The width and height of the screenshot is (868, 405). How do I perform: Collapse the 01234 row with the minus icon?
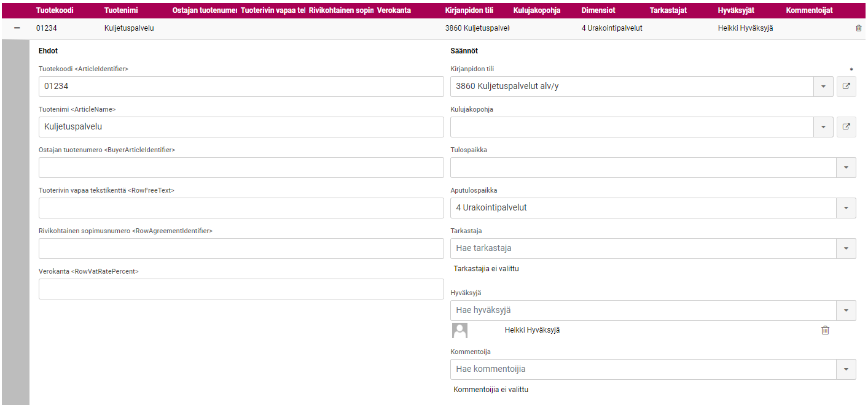[17, 28]
